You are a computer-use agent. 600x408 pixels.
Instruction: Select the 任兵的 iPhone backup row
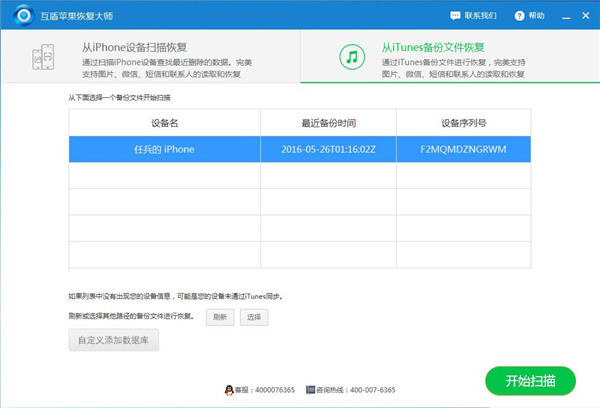point(164,149)
